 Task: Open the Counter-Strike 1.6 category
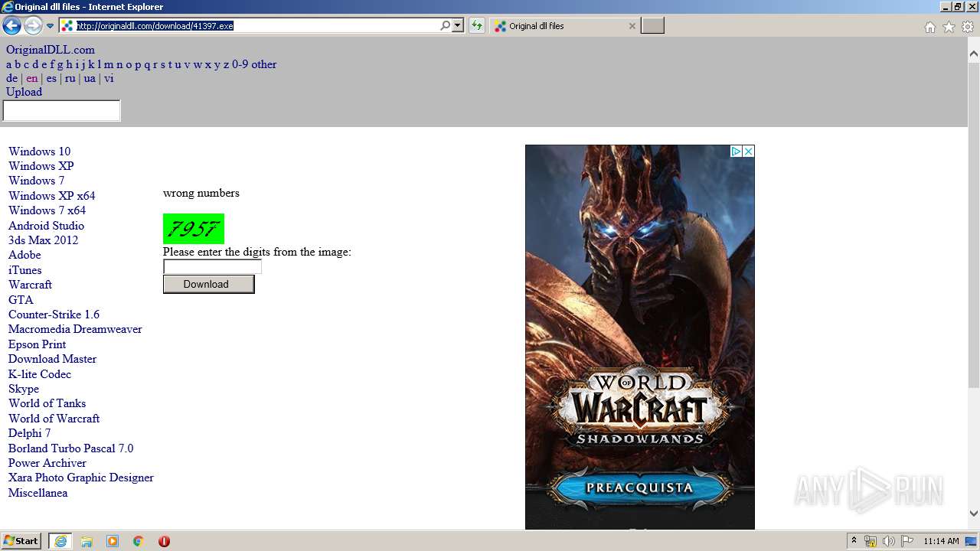coord(54,315)
